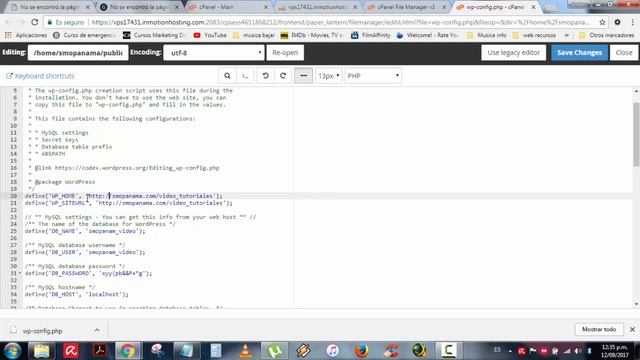
Task: Open the utf-8 encoding dropdown
Action: tap(214, 53)
